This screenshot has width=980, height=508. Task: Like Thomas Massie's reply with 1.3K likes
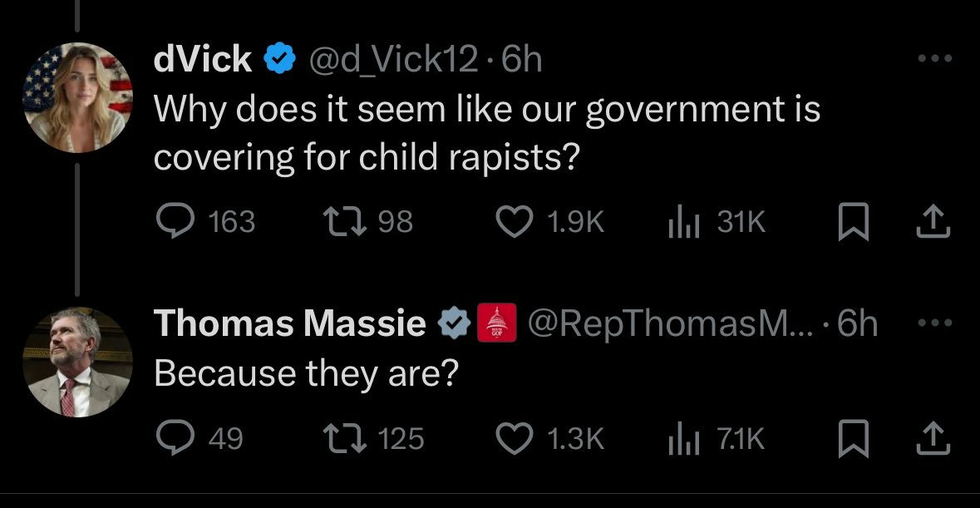tap(515, 438)
